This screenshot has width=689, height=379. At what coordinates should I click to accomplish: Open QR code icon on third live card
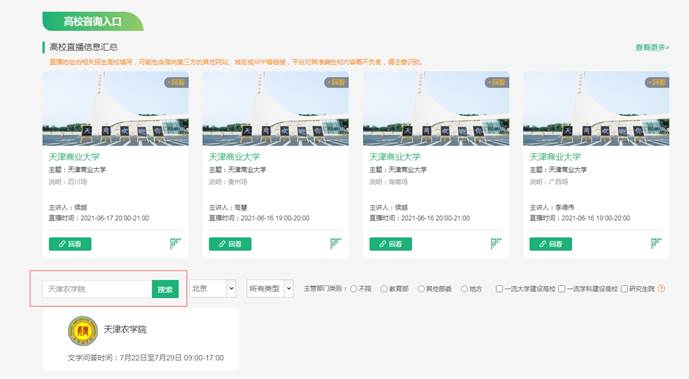click(x=496, y=243)
